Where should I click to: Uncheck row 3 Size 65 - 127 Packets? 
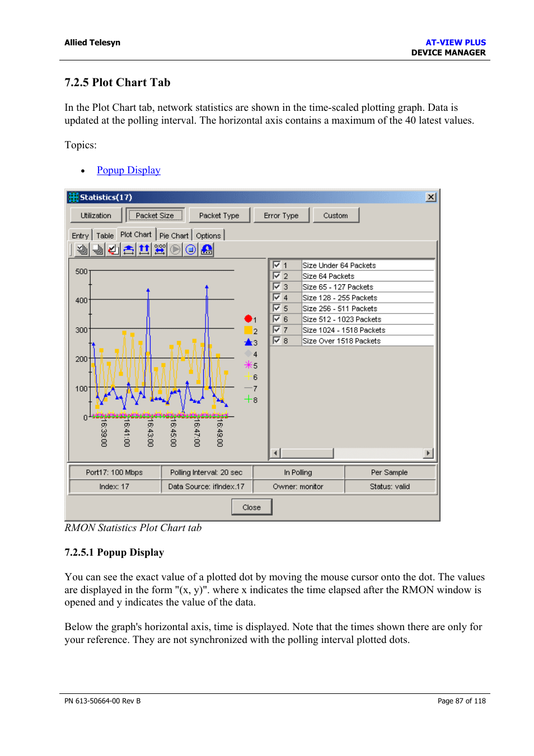pyautogui.click(x=277, y=286)
